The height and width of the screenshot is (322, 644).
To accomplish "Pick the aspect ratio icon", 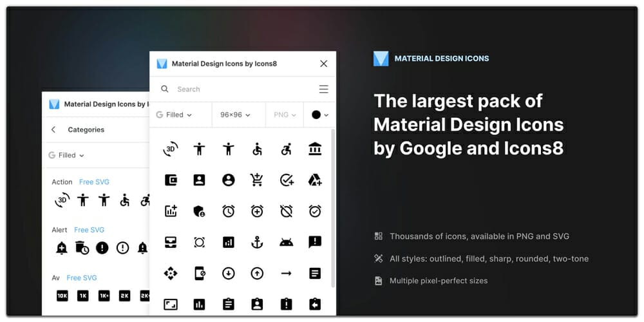I will click(x=171, y=305).
